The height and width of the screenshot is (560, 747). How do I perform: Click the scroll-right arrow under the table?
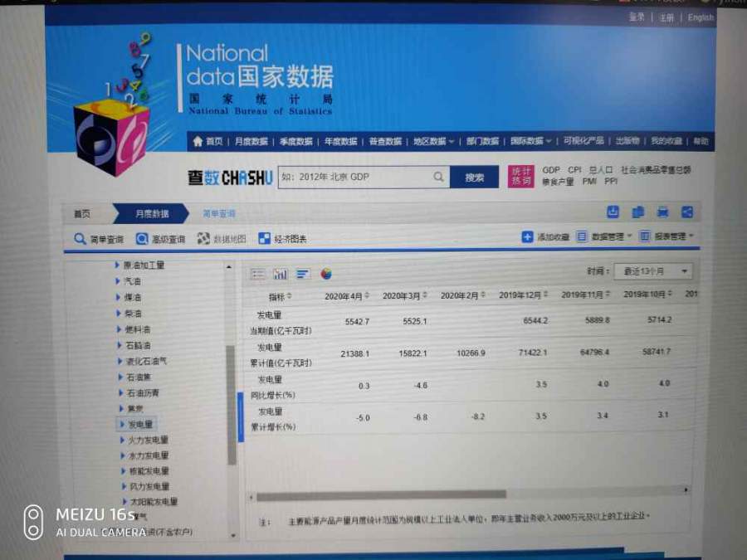686,490
